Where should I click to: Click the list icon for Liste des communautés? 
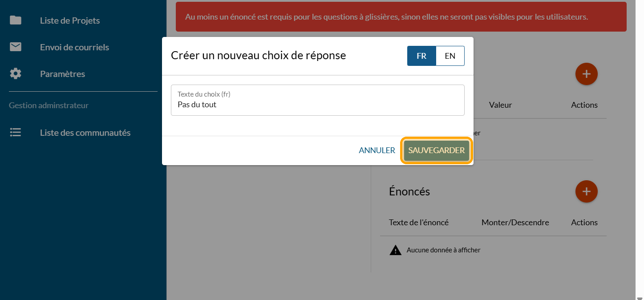pos(16,133)
